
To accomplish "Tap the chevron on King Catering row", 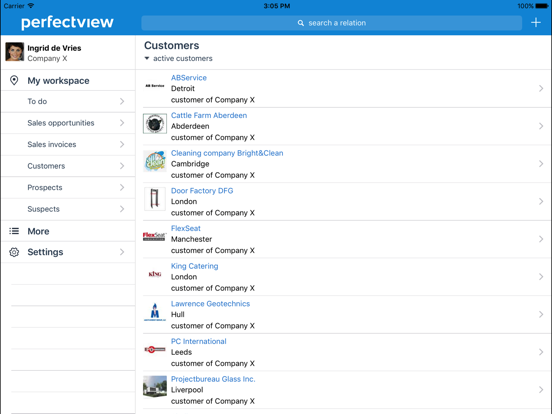I will (x=541, y=277).
